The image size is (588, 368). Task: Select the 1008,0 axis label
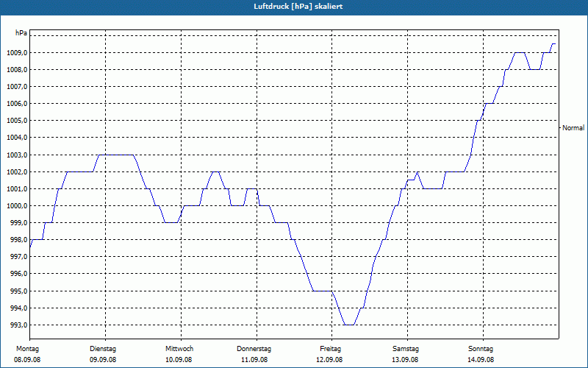click(17, 69)
